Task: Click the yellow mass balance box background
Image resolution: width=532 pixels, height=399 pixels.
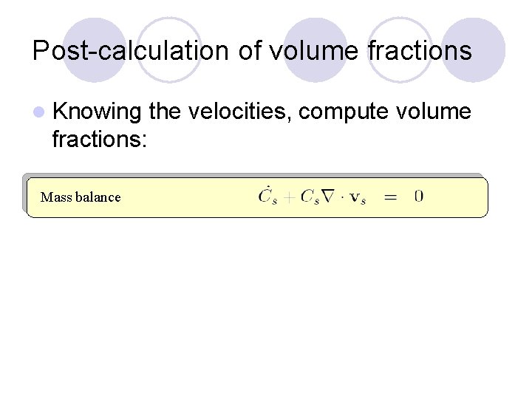Action: coord(257,197)
